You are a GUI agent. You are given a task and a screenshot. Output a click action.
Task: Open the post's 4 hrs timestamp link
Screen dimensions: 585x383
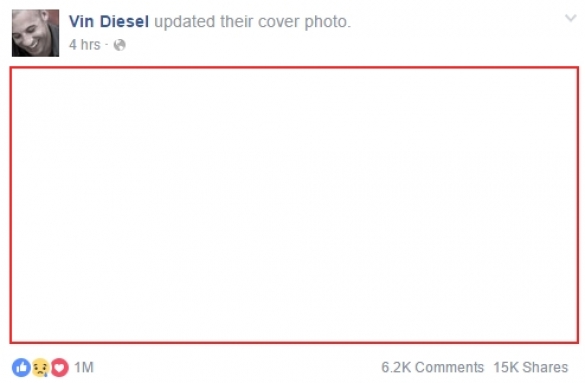[85, 45]
